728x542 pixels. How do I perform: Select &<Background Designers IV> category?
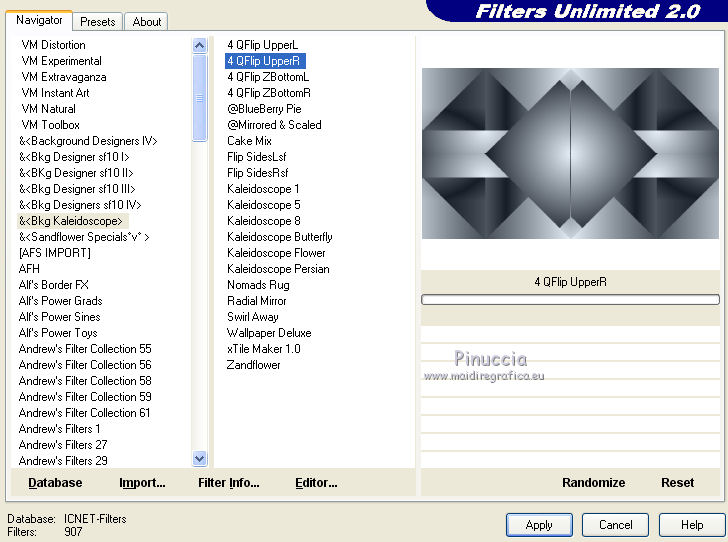88,141
